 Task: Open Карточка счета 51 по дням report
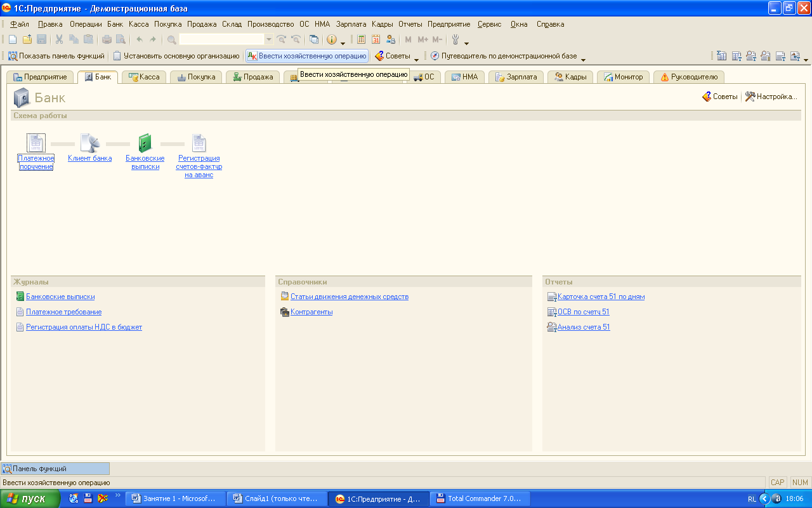click(x=601, y=297)
